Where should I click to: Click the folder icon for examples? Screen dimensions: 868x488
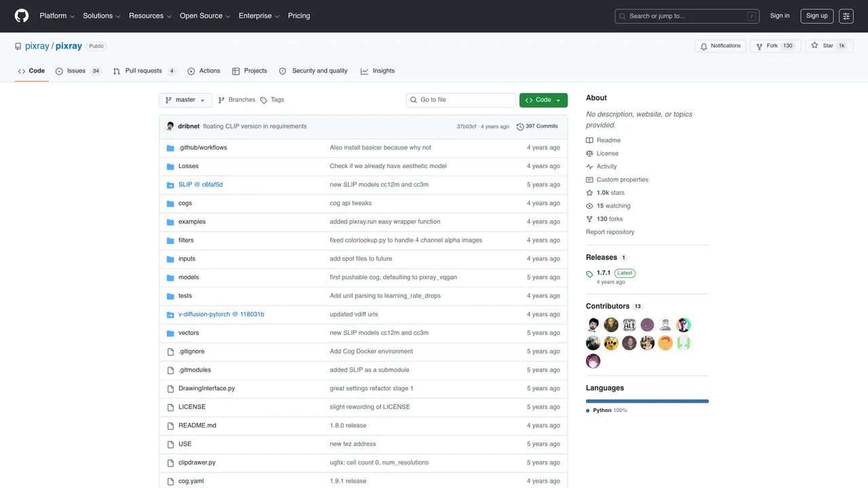171,222
